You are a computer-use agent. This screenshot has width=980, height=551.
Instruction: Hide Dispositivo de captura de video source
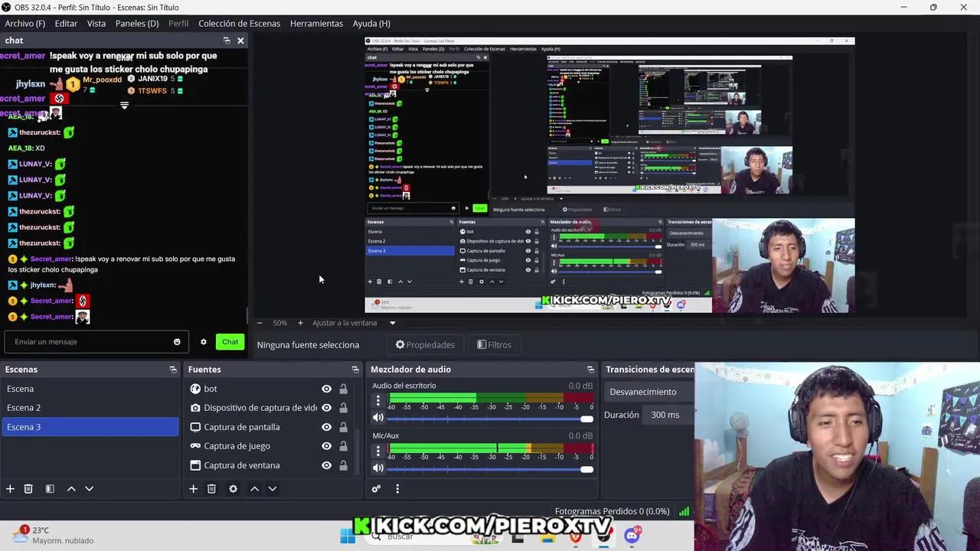point(327,408)
